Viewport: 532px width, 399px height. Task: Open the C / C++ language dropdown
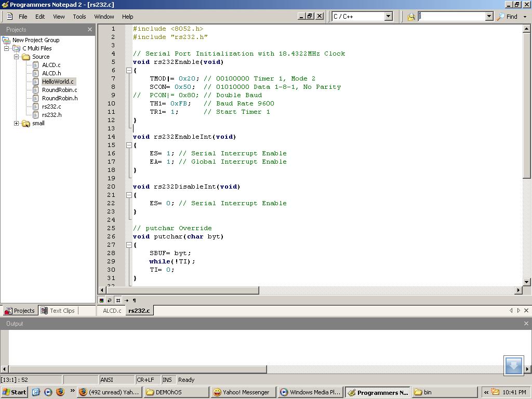pos(388,17)
